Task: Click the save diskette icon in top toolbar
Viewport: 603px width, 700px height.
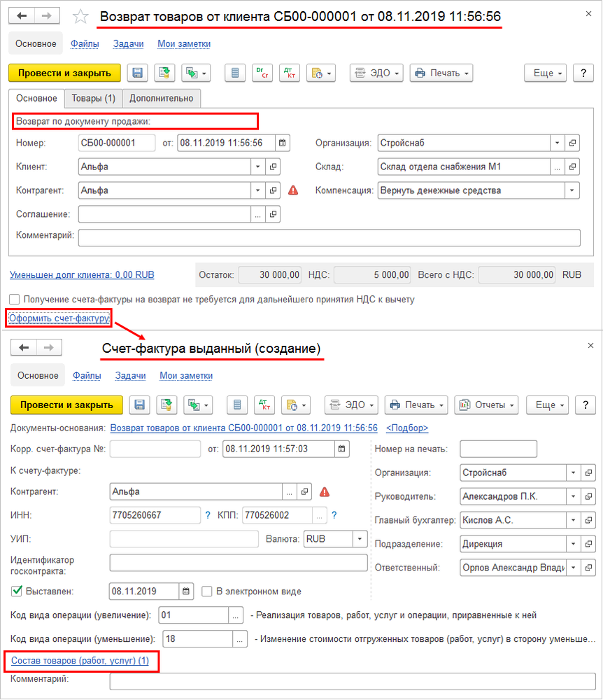Action: (x=137, y=73)
